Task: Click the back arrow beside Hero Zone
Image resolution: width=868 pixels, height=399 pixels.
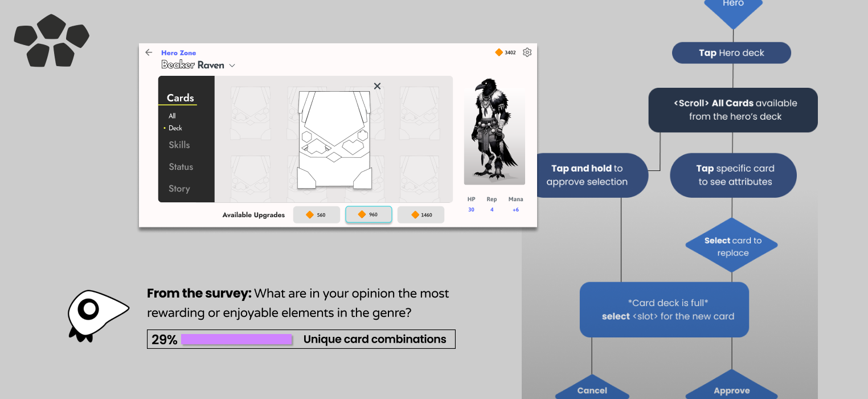Action: click(149, 52)
